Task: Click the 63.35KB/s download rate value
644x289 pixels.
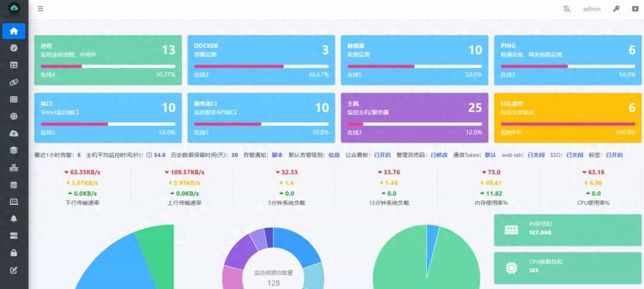Action: pyautogui.click(x=84, y=172)
